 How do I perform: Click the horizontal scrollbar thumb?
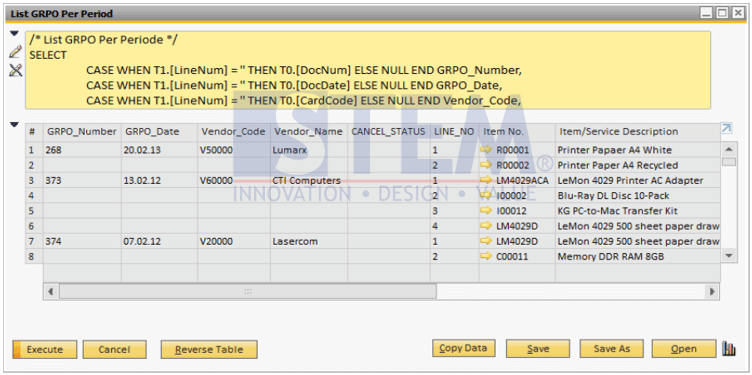point(247,291)
